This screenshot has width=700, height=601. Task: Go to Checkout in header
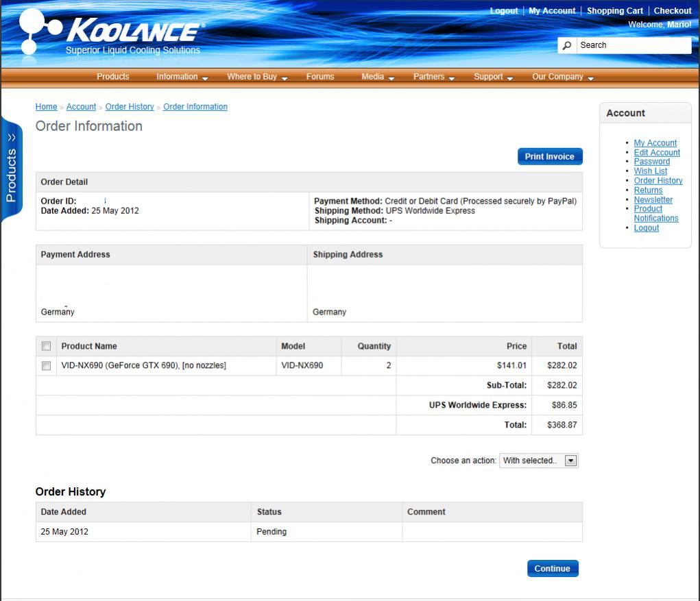point(673,11)
